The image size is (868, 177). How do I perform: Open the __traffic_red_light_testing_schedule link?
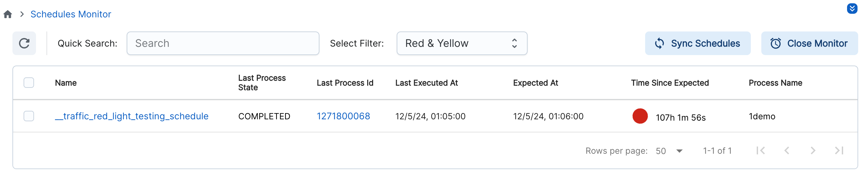tap(132, 116)
